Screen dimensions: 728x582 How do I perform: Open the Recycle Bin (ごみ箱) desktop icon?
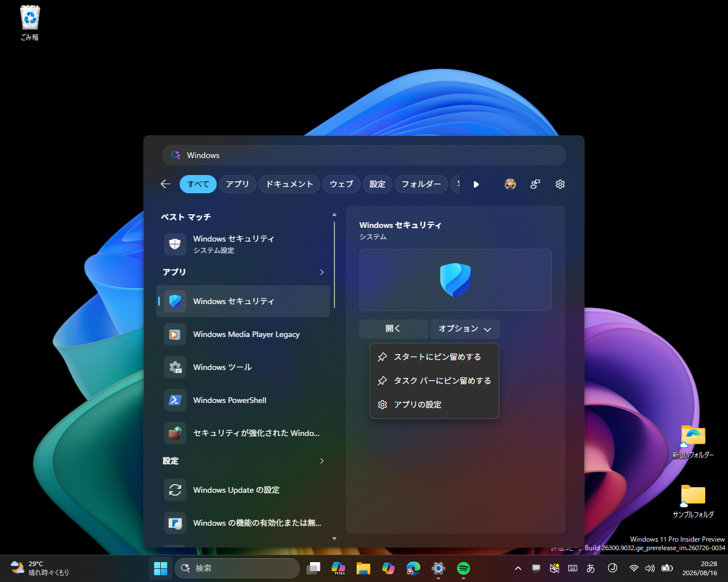[30, 23]
